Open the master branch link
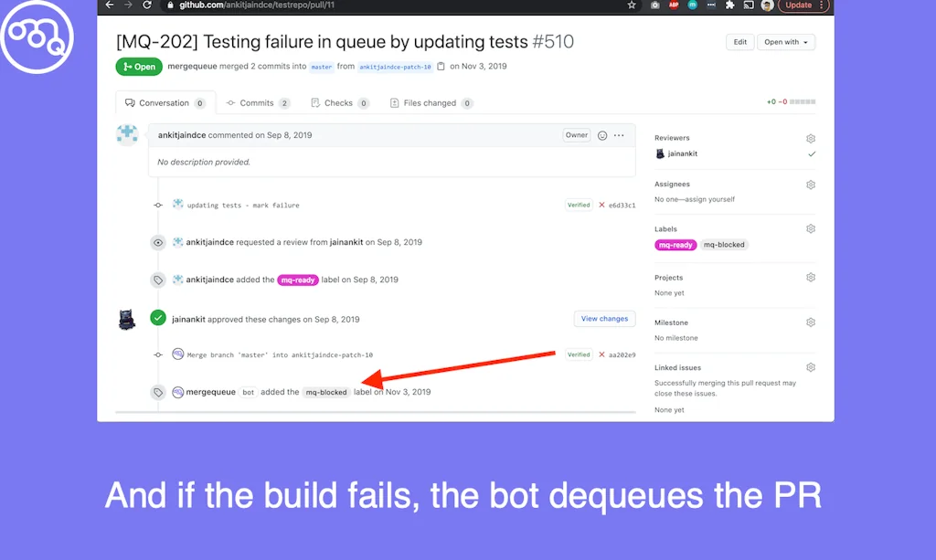This screenshot has width=936, height=560. [x=321, y=67]
